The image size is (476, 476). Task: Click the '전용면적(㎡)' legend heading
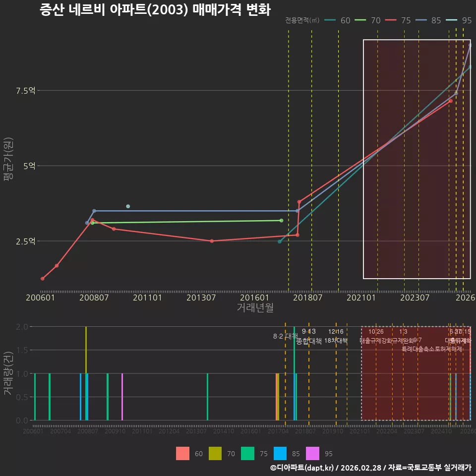(x=302, y=20)
